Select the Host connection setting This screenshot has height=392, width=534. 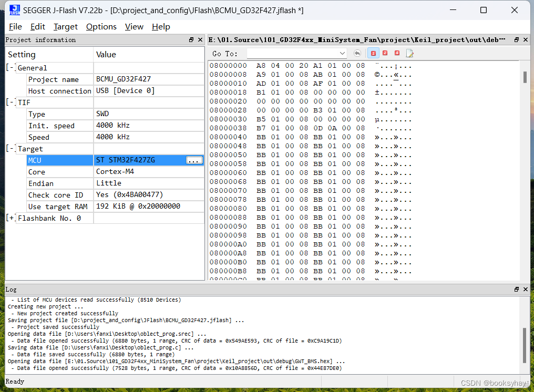click(59, 91)
